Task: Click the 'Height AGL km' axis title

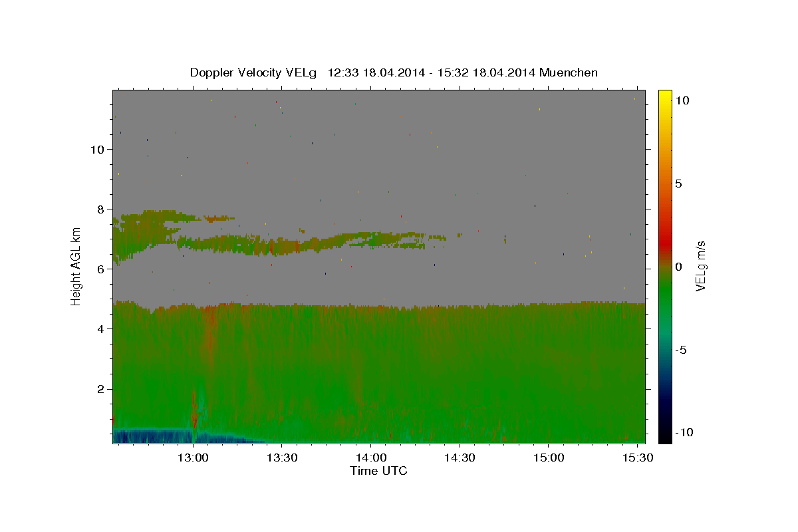Action: pyautogui.click(x=76, y=266)
